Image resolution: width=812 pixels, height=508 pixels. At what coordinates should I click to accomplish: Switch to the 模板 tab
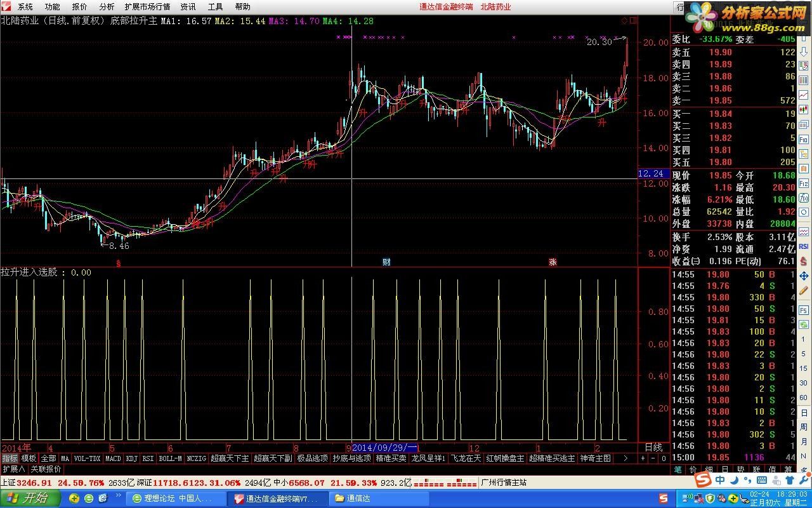click(x=29, y=458)
